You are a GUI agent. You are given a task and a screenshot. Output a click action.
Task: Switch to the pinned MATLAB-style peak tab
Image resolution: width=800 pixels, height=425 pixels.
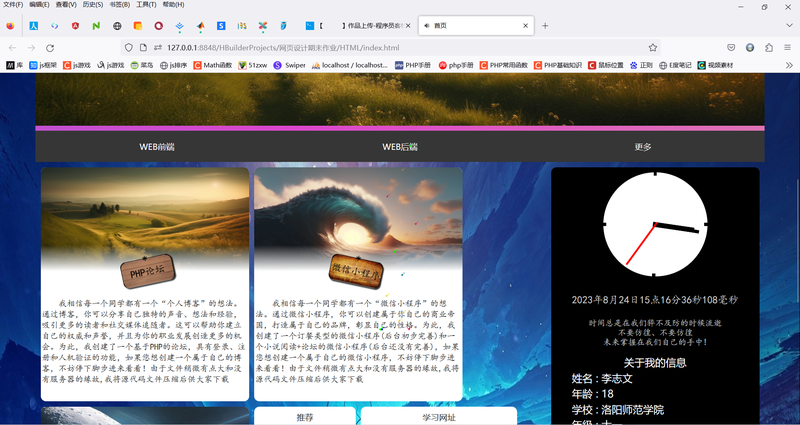pos(201,26)
